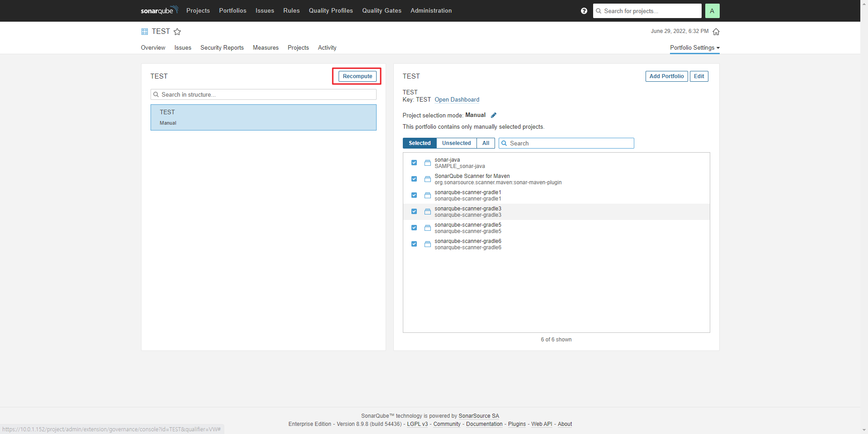Image resolution: width=868 pixels, height=434 pixels.
Task: Switch to the All projects filter
Action: point(486,143)
